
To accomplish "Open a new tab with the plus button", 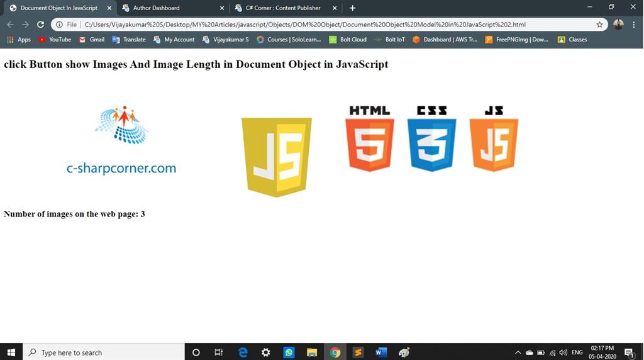I will [x=352, y=8].
